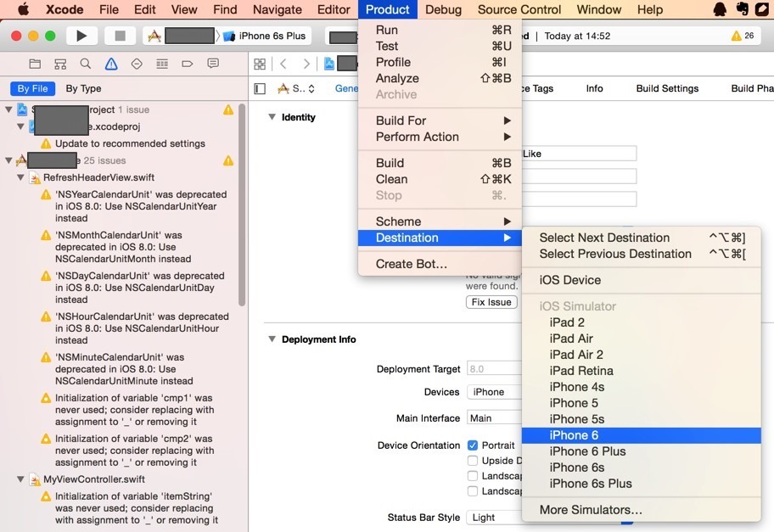Open the Report navigator speech bubble icon
Screen dimensions: 774x532
point(213,63)
